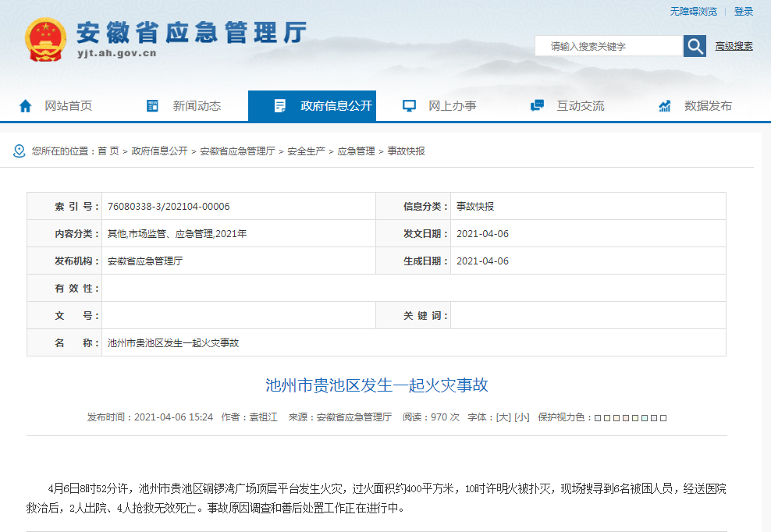Click 发布机构 value 安徽省应急管理厅
Screen dimensions: 771x532
point(145,261)
